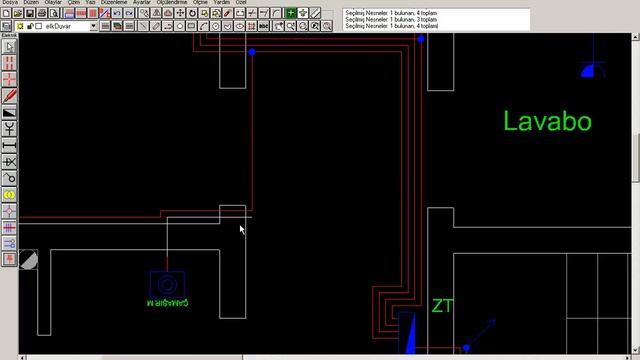640x360 pixels.
Task: Select the ellipse drawing tool
Action: [239, 26]
